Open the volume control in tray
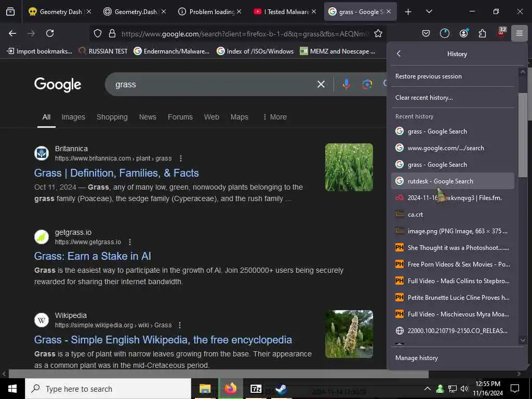Viewport: 532px width, 399px height. [464, 389]
